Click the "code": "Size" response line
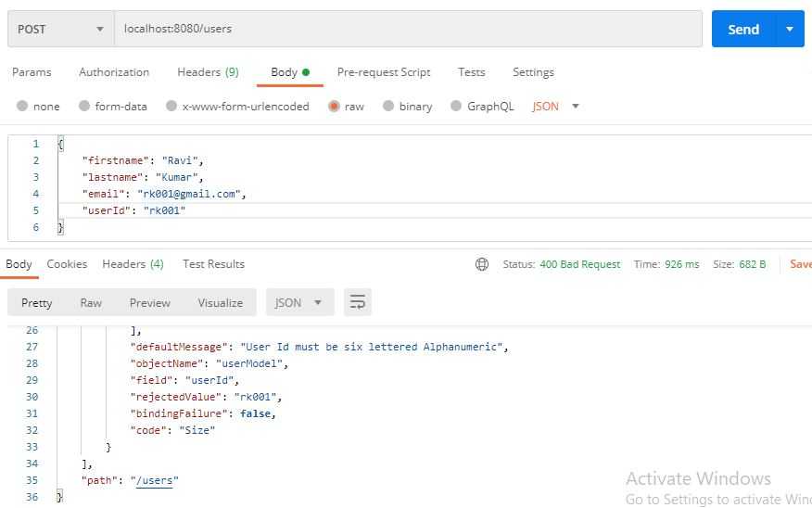This screenshot has height=508, width=812. tap(172, 430)
